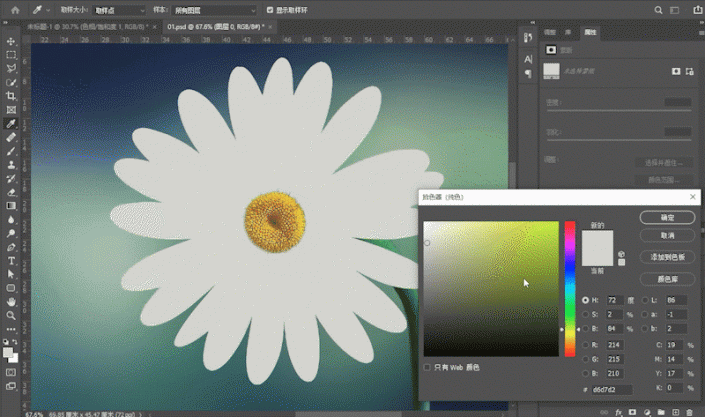This screenshot has width=705, height=417.
Task: Select the Move tool
Action: (x=11, y=42)
